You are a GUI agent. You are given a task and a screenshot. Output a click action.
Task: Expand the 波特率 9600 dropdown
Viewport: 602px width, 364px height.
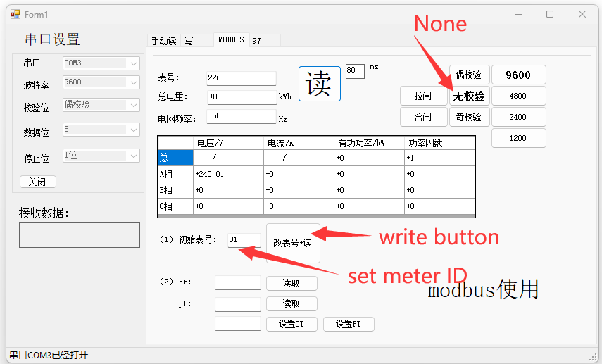click(101, 82)
